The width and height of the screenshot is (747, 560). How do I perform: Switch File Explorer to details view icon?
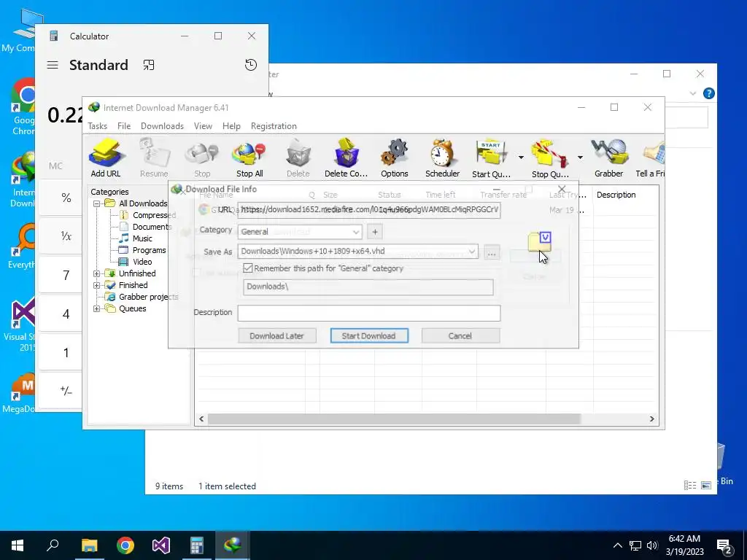(690, 485)
